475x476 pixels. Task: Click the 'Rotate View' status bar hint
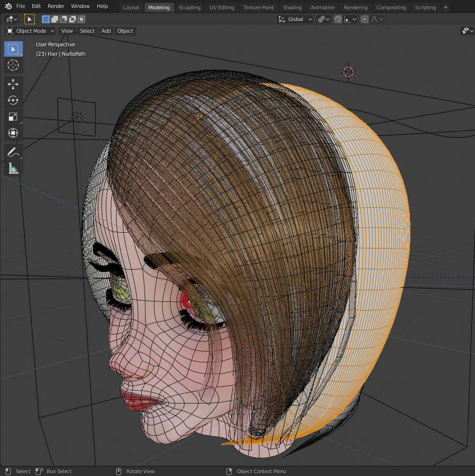140,471
